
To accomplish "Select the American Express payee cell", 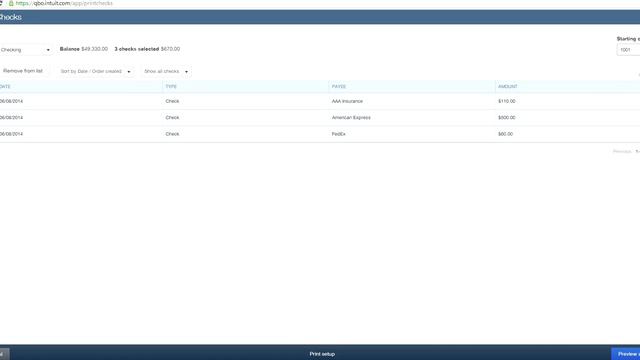I will pyautogui.click(x=351, y=118).
